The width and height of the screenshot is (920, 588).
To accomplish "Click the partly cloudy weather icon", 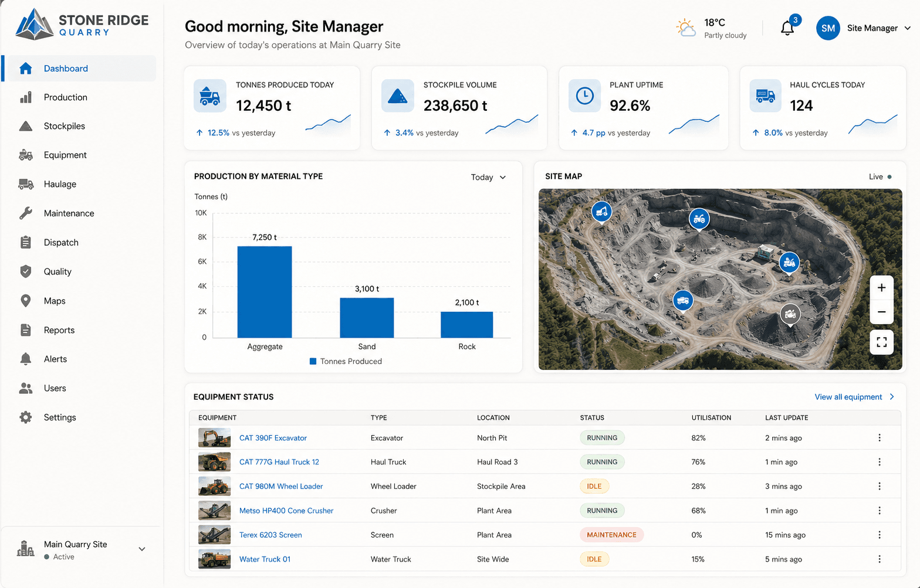I will 685,28.
